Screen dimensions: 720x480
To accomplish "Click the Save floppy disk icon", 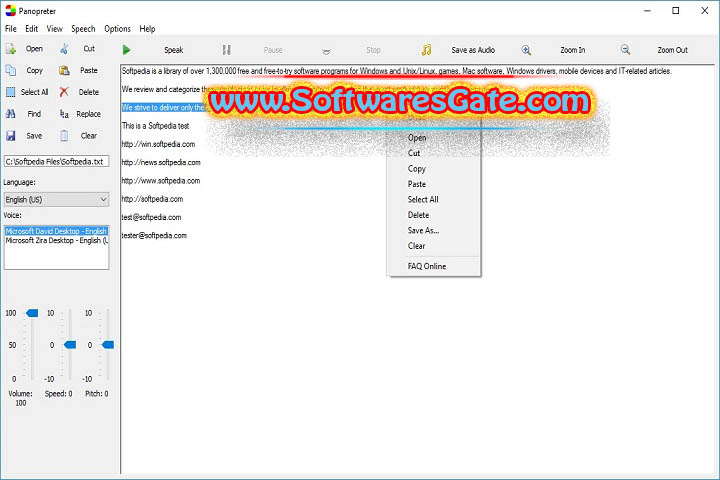I will (x=11, y=136).
